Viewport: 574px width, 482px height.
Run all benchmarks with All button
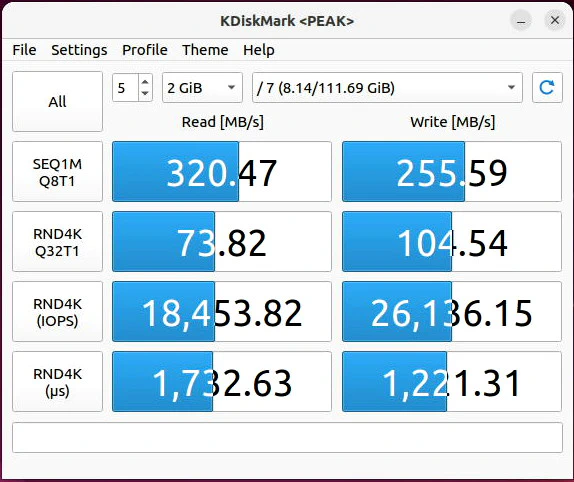[x=57, y=101]
